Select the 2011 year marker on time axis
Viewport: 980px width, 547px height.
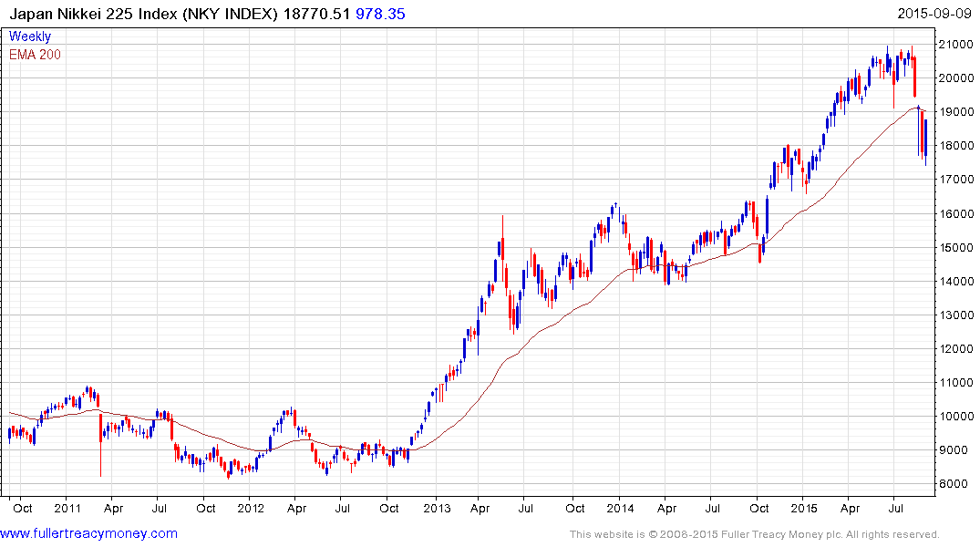pos(67,507)
